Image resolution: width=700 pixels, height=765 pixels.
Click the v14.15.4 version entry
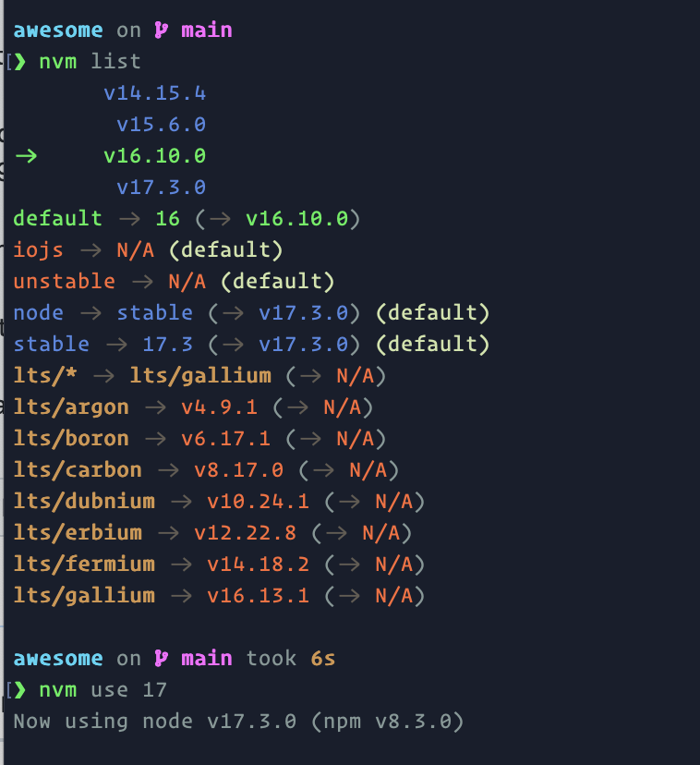pos(154,93)
